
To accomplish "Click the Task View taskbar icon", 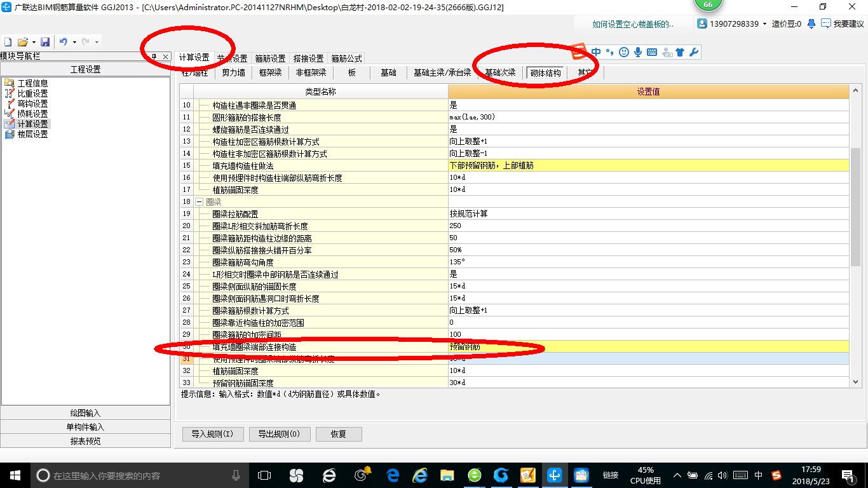I will [264, 475].
